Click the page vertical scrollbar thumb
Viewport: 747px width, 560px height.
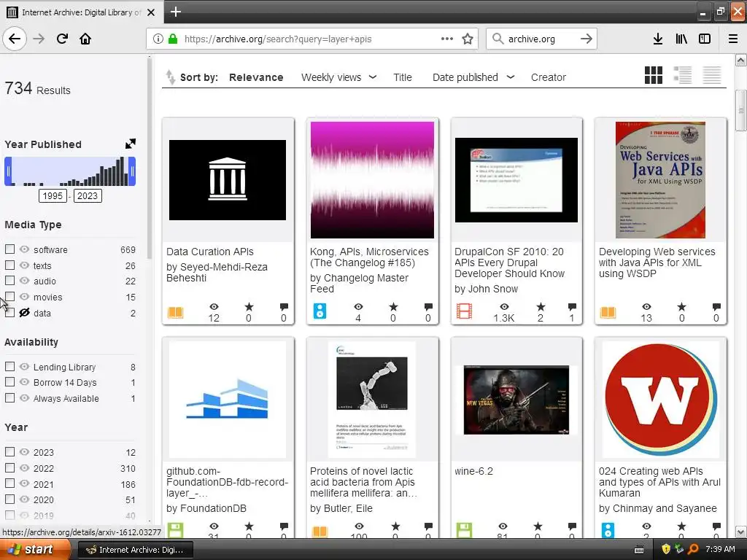740,110
